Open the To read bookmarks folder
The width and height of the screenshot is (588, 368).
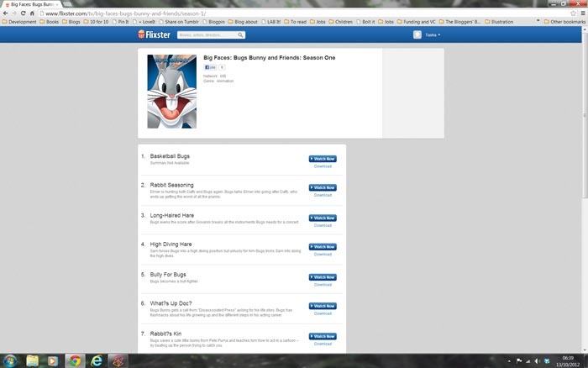click(x=296, y=22)
